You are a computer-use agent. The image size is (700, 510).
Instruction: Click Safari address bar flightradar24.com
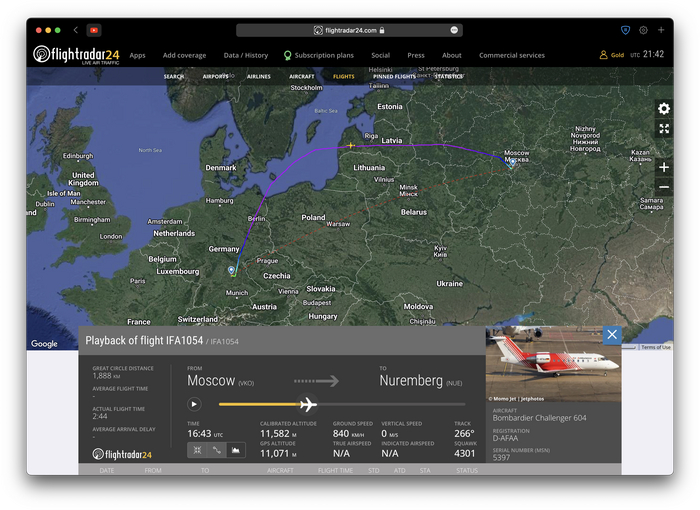pyautogui.click(x=349, y=30)
